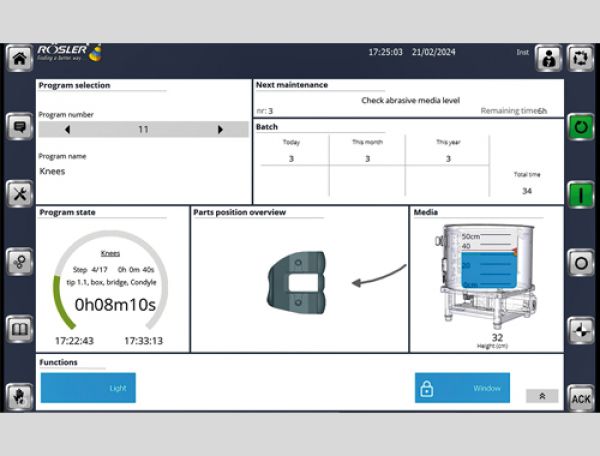This screenshot has height=456, width=600.
Task: Click the Remaining time 6h label
Action: coord(514,111)
